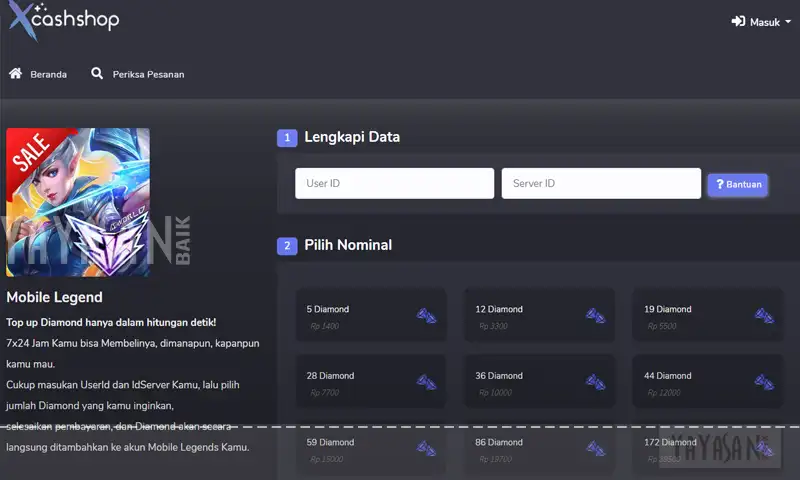The height and width of the screenshot is (480, 800).
Task: Click diamond icon on 19 Diamond card
Action: [764, 316]
